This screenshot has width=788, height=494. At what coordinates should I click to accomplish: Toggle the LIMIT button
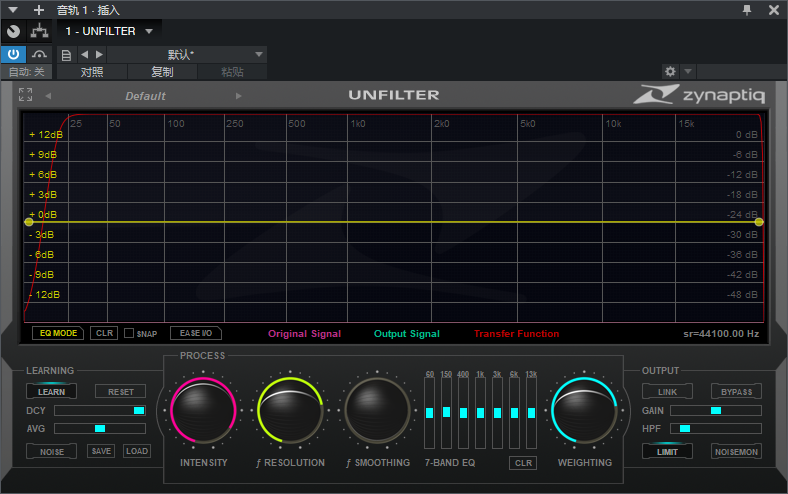667,452
